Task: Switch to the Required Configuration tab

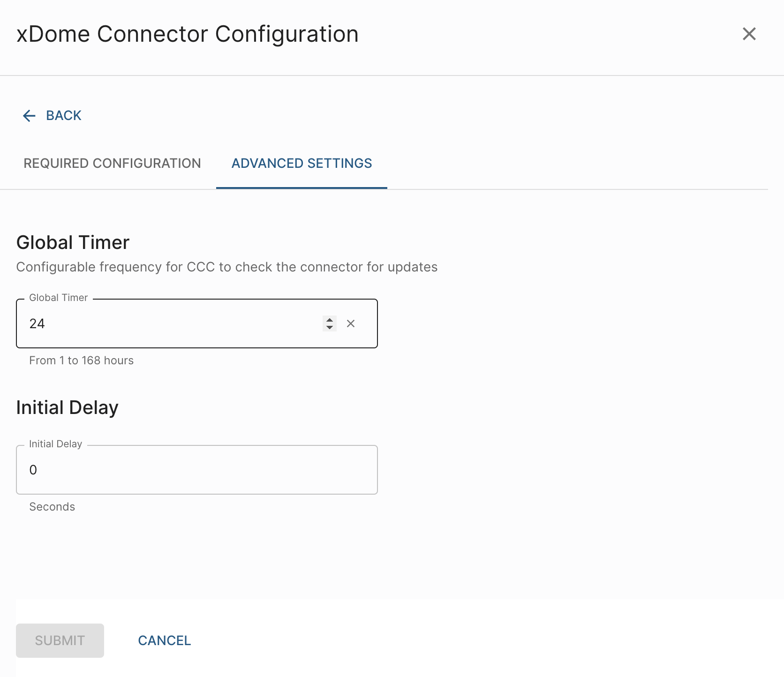Action: [112, 163]
